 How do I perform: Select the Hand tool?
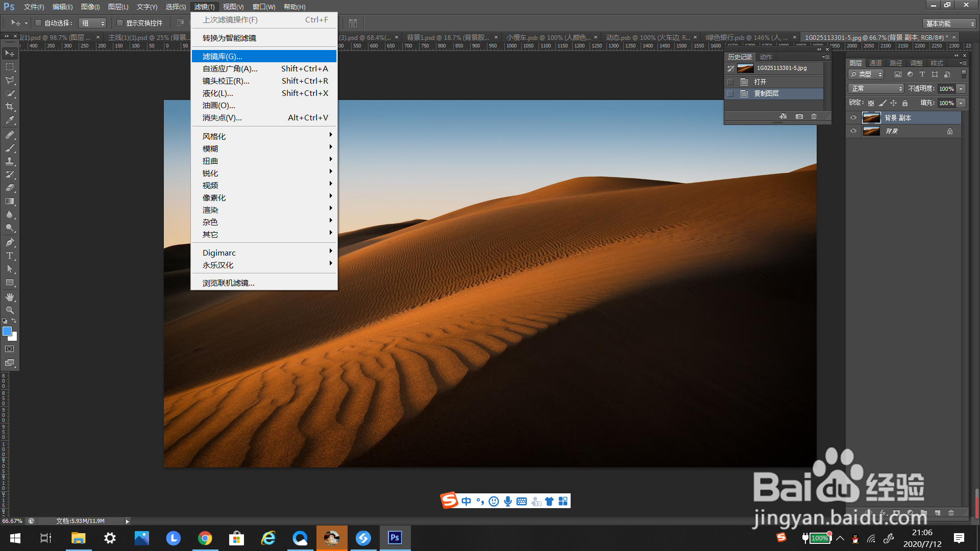coord(10,297)
